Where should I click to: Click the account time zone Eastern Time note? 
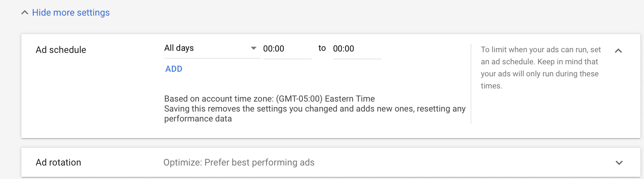pyautogui.click(x=269, y=99)
